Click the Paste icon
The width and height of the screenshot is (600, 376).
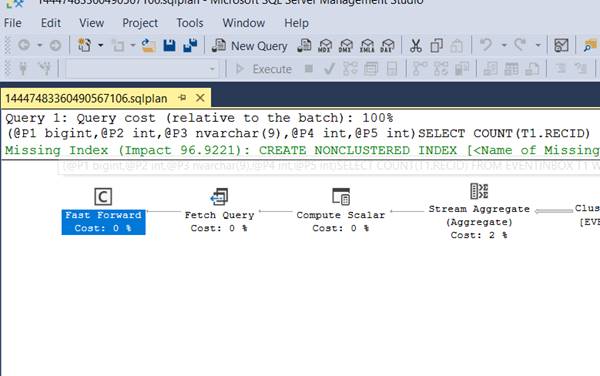457,46
